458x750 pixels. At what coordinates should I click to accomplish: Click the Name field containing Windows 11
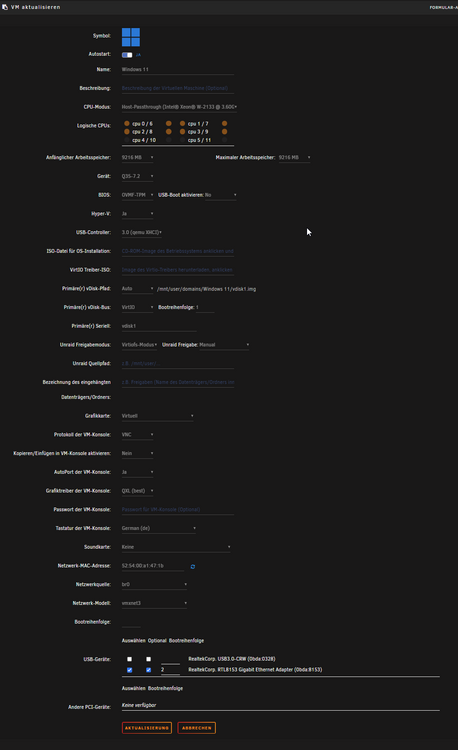point(178,70)
